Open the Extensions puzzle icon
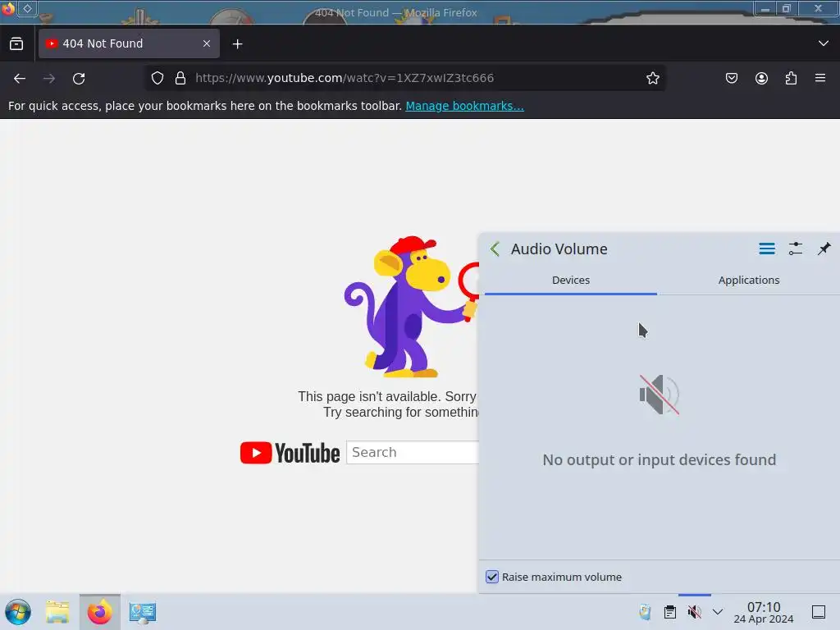This screenshot has width=840, height=630. tap(791, 78)
